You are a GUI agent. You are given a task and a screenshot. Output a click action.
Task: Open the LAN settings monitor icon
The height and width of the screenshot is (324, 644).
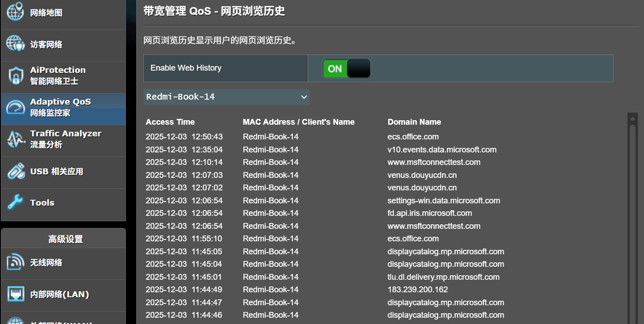[x=16, y=295]
